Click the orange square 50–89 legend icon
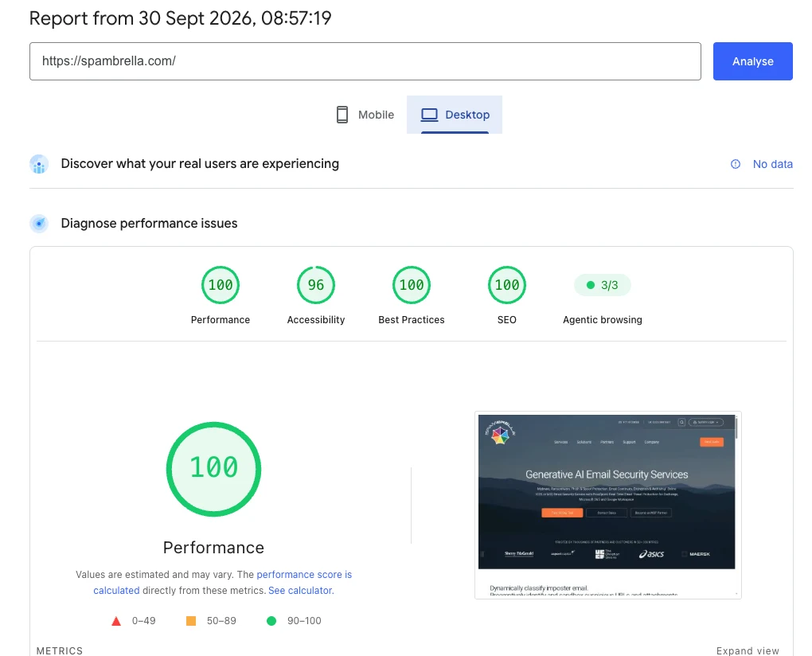Image resolution: width=812 pixels, height=656 pixels. (x=191, y=621)
